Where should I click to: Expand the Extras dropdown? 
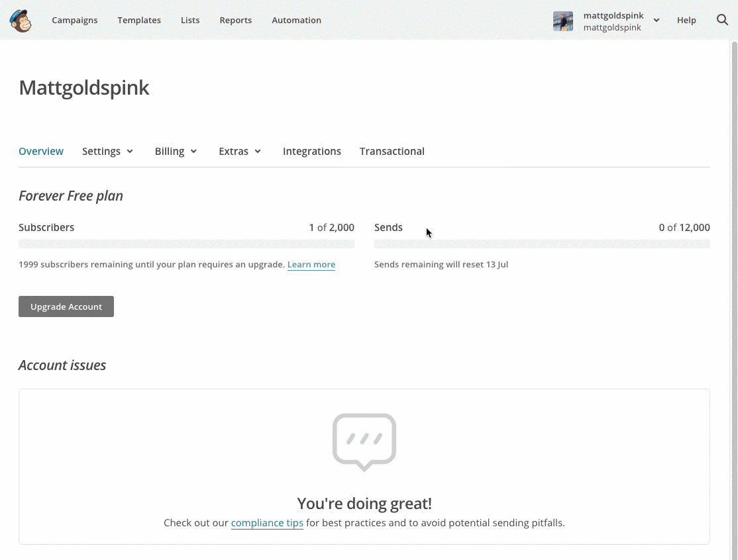click(240, 151)
